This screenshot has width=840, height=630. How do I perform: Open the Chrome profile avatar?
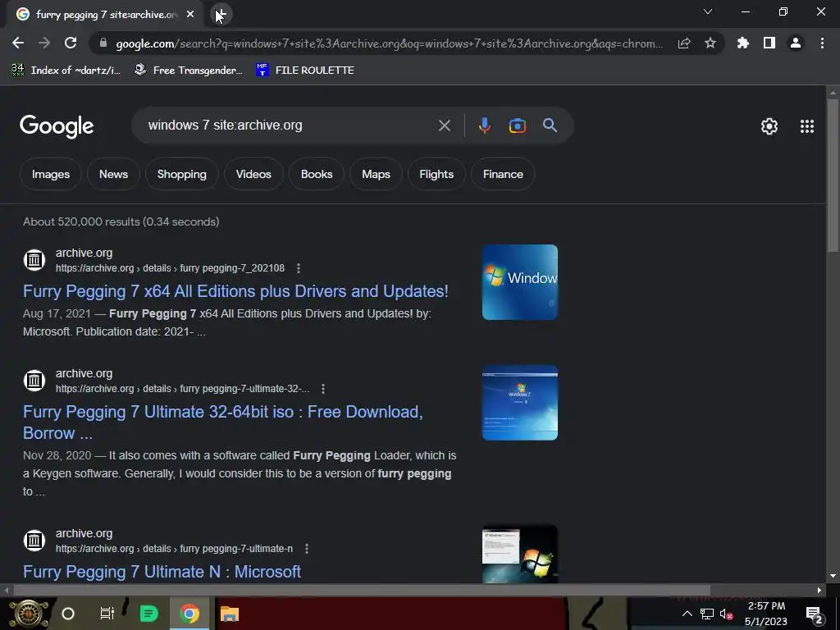(x=796, y=43)
